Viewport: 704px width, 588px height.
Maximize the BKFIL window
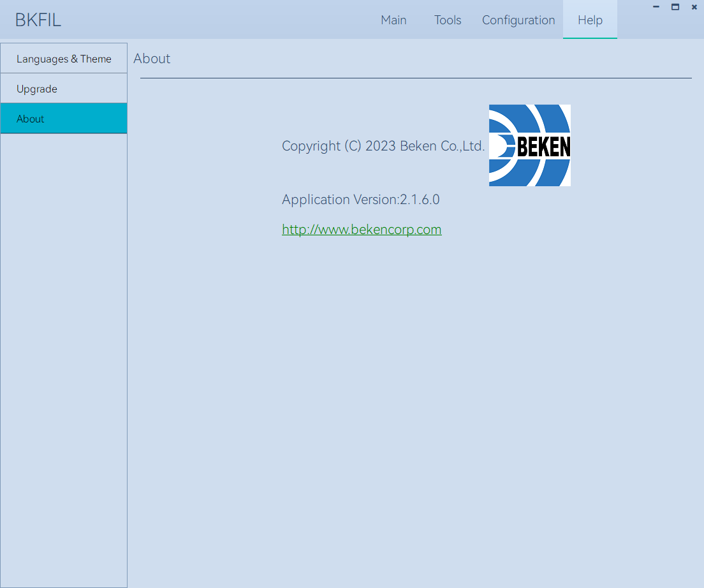[675, 7]
